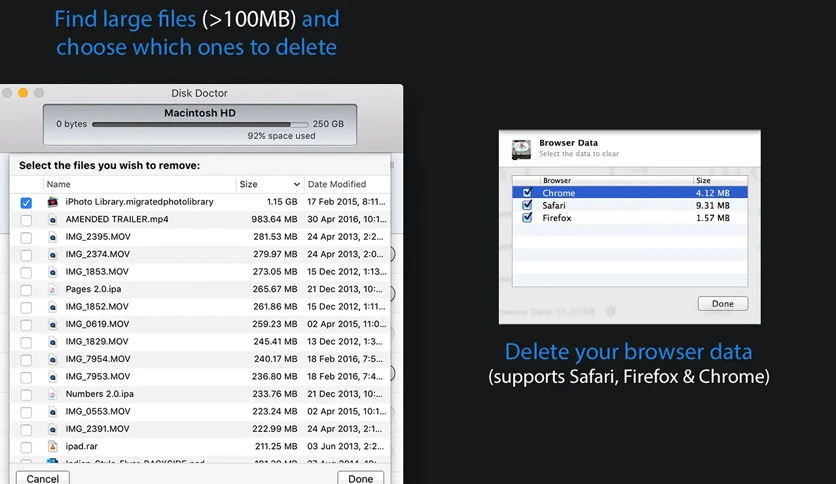Click the IMG_0619.MOV file icon

coord(52,325)
